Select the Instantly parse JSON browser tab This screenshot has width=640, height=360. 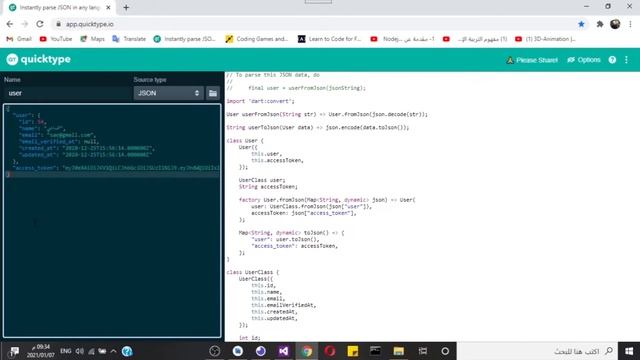coord(60,7)
